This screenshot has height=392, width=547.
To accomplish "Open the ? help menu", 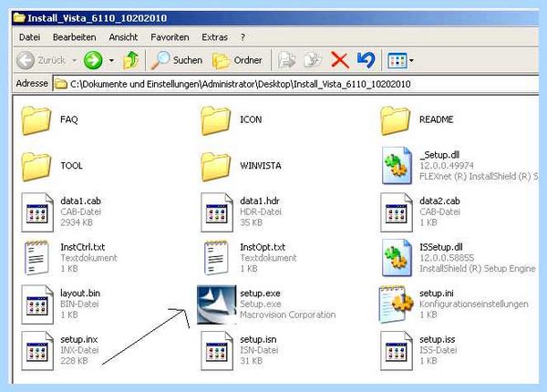I will coord(243,37).
